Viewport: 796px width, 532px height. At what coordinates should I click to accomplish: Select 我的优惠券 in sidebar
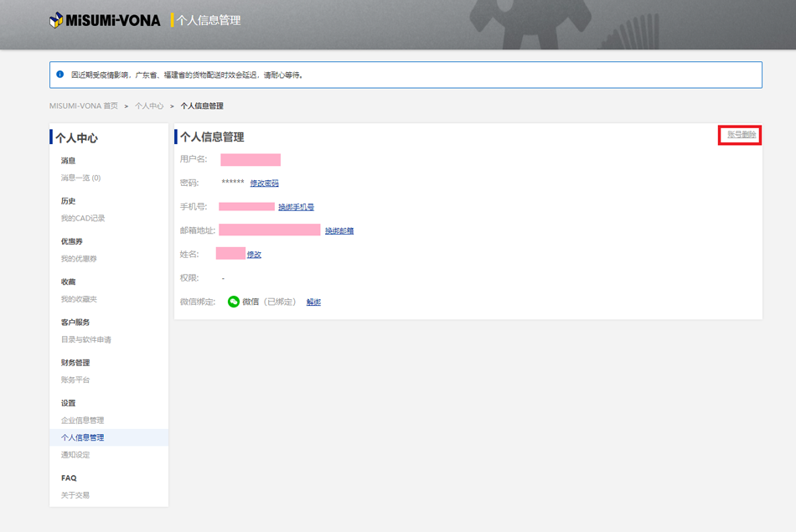click(x=79, y=259)
